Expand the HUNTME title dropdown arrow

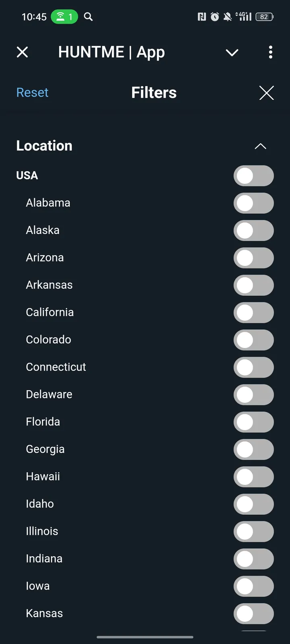click(232, 52)
